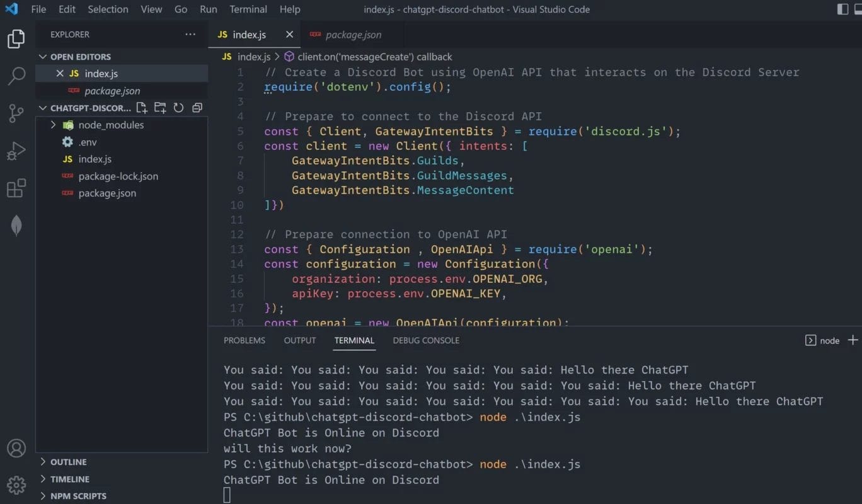Click the Refresh Explorer icon

tap(178, 108)
